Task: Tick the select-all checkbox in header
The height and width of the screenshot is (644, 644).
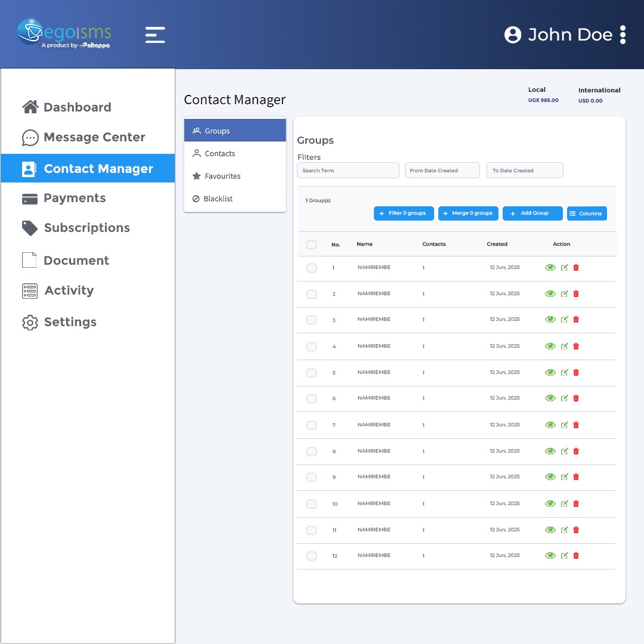Action: (312, 245)
